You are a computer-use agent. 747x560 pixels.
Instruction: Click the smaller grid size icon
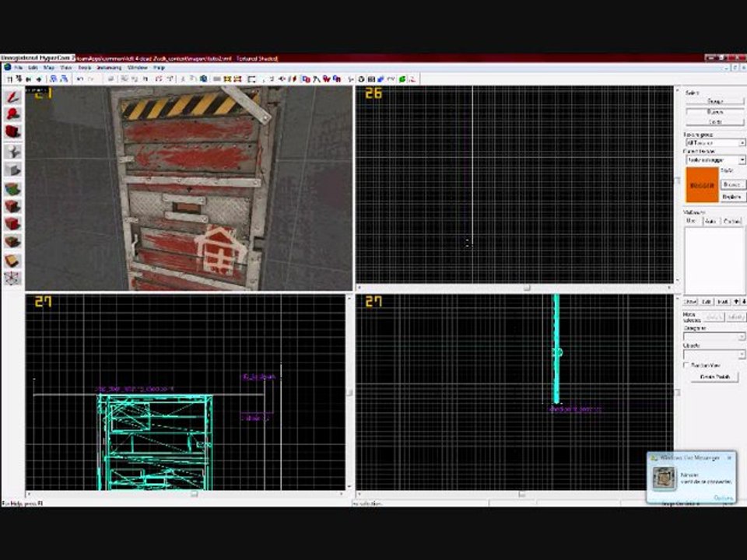(29, 79)
